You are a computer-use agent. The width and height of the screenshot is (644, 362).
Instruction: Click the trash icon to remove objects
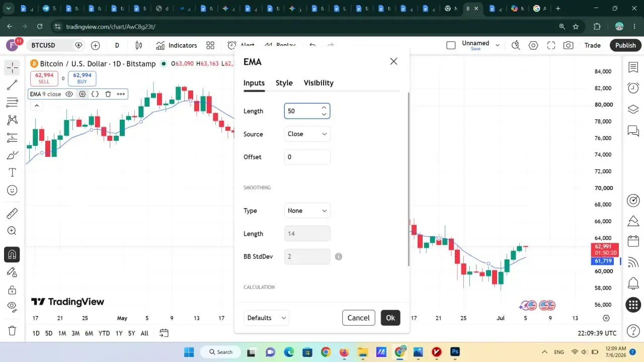pyautogui.click(x=12, y=331)
